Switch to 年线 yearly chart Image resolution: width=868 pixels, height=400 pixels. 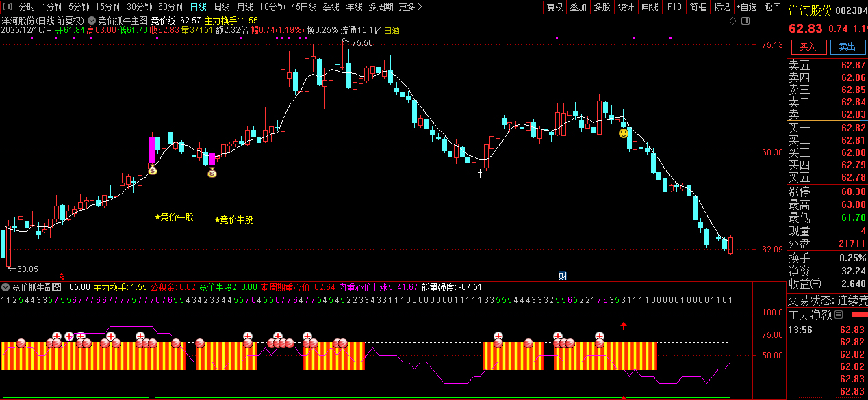pos(354,7)
